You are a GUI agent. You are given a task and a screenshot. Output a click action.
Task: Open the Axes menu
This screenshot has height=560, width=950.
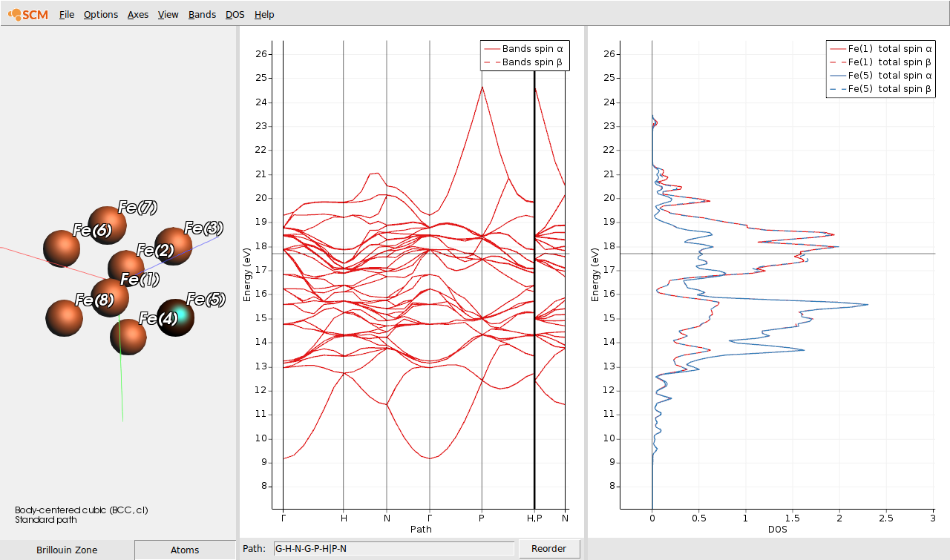pos(137,14)
